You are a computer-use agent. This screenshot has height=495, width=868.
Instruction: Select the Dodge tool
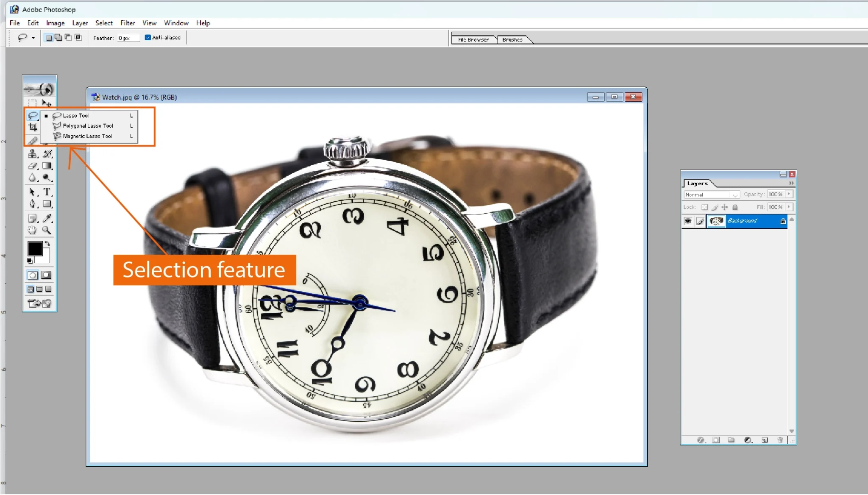click(47, 178)
